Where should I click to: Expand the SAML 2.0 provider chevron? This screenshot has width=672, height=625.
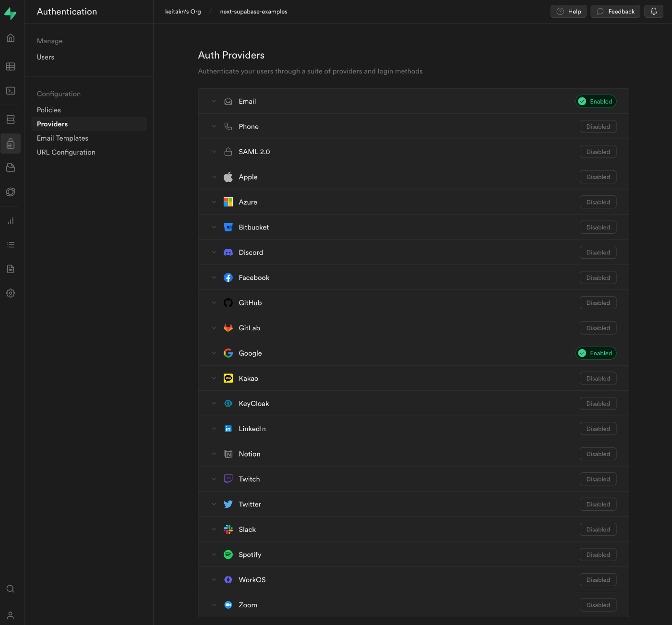[214, 152]
